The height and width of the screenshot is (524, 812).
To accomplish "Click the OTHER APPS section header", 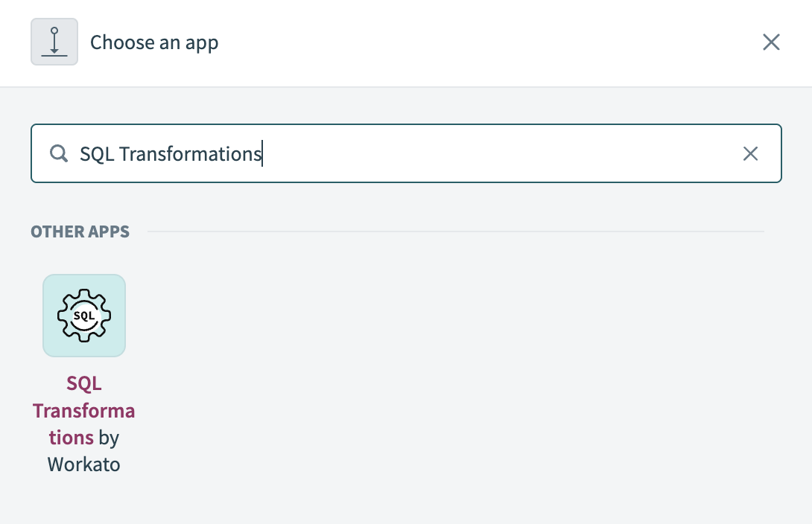I will [80, 231].
